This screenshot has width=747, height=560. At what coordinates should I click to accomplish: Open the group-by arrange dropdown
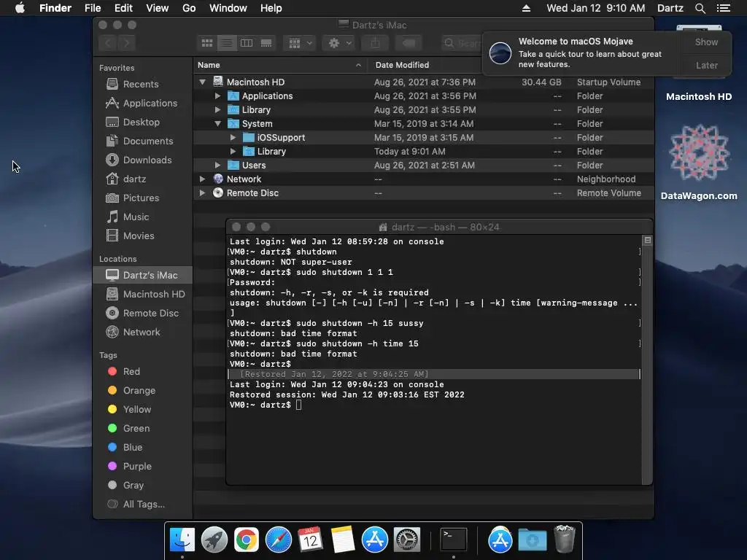[x=300, y=43]
